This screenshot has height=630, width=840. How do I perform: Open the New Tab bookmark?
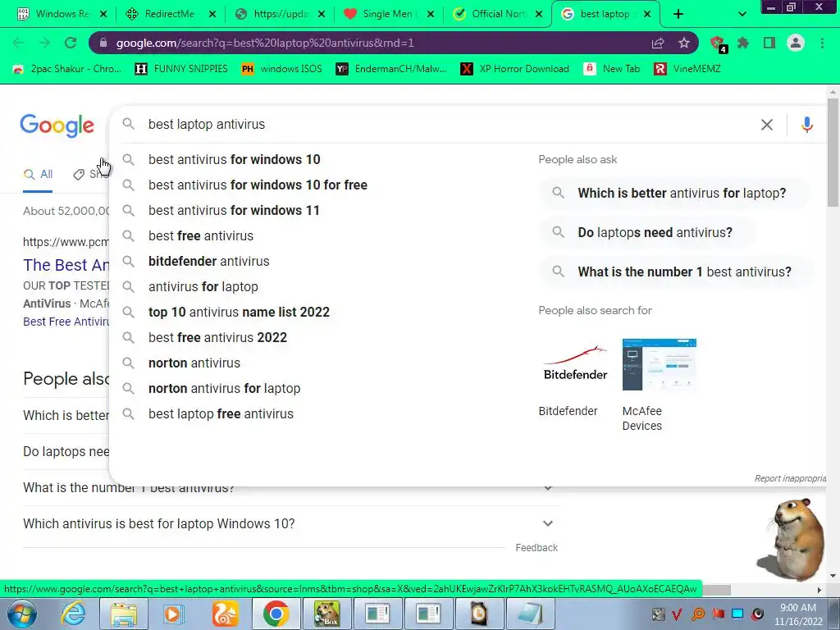611,69
